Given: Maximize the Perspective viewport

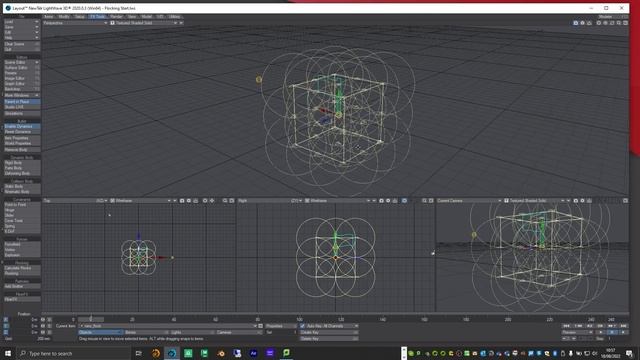Looking at the screenshot, I should click(625, 23).
